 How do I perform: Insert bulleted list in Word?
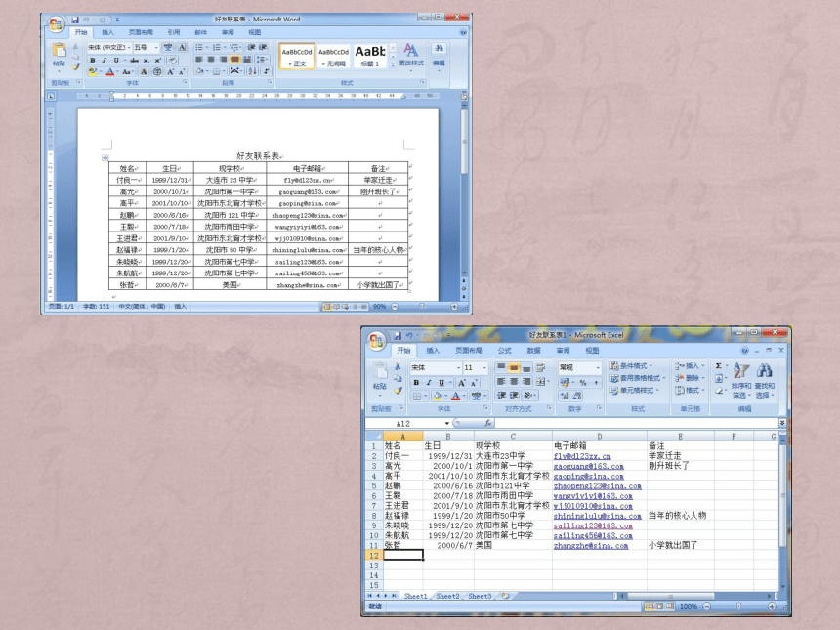click(198, 47)
